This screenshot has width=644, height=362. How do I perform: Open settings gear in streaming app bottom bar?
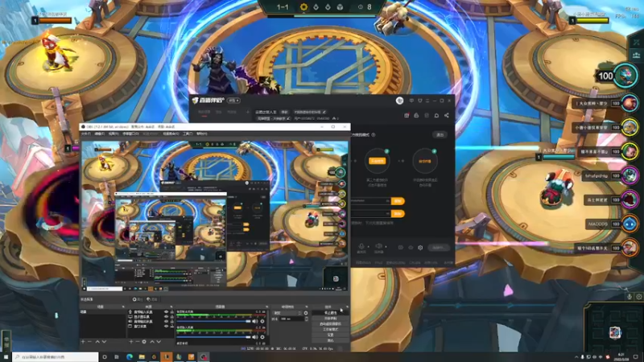click(x=420, y=248)
